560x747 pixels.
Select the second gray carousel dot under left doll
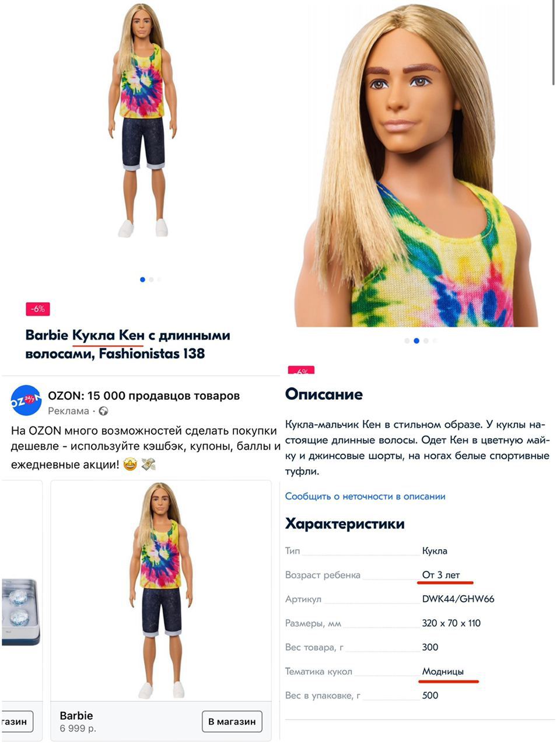click(x=151, y=280)
